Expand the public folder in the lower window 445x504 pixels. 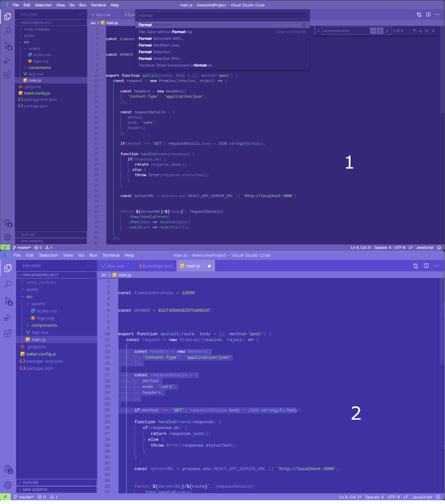(x=57, y=289)
